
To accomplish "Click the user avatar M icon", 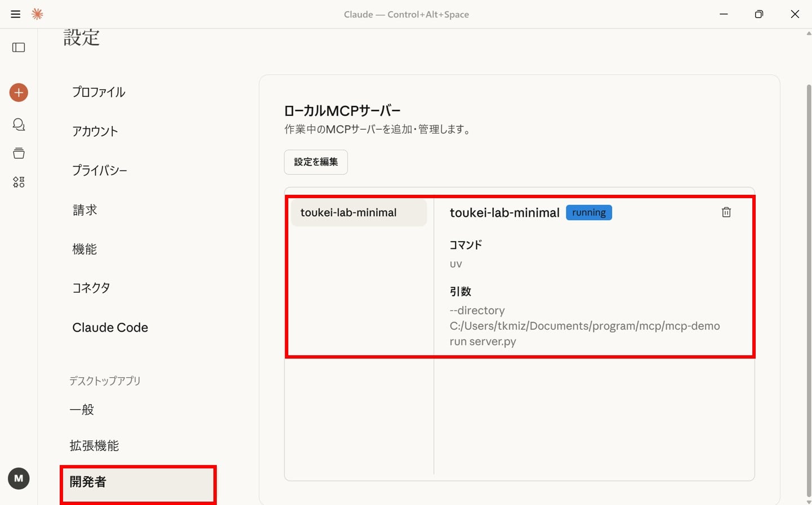I will [x=19, y=479].
